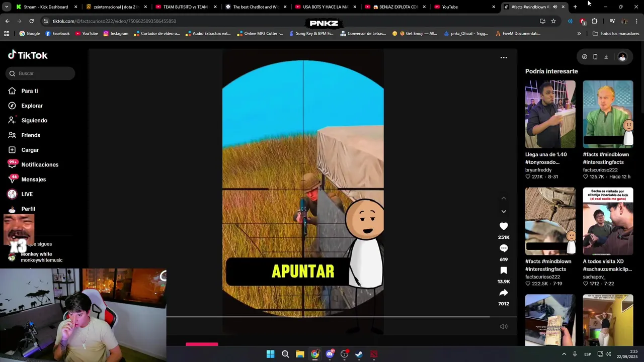Click the install app icon in address bar
The height and width of the screenshot is (362, 644).
tap(542, 21)
